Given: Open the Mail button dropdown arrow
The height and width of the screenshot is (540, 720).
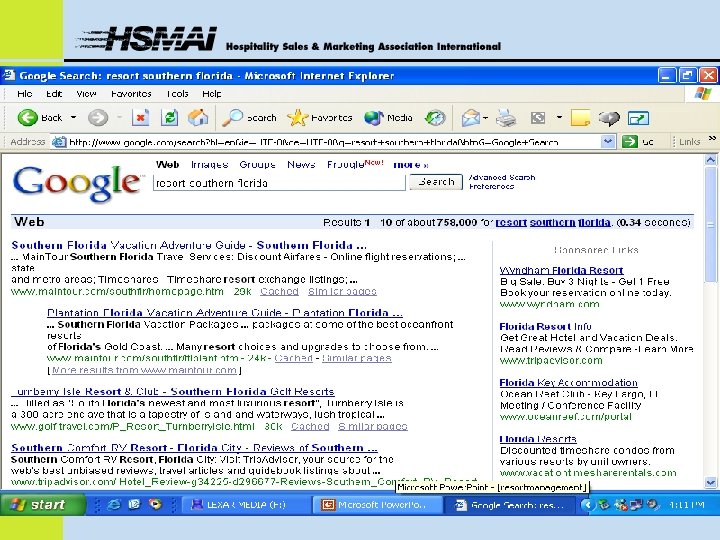Looking at the screenshot, I should [485, 118].
